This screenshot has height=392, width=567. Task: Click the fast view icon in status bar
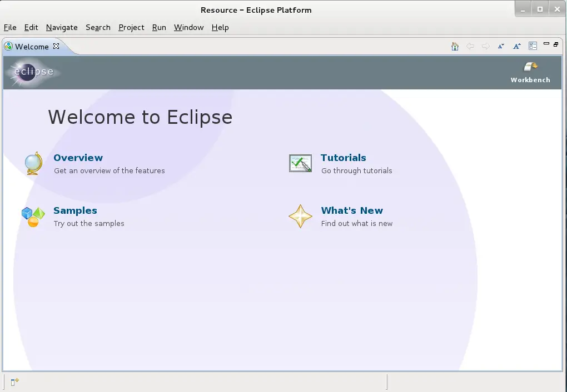[x=15, y=382]
